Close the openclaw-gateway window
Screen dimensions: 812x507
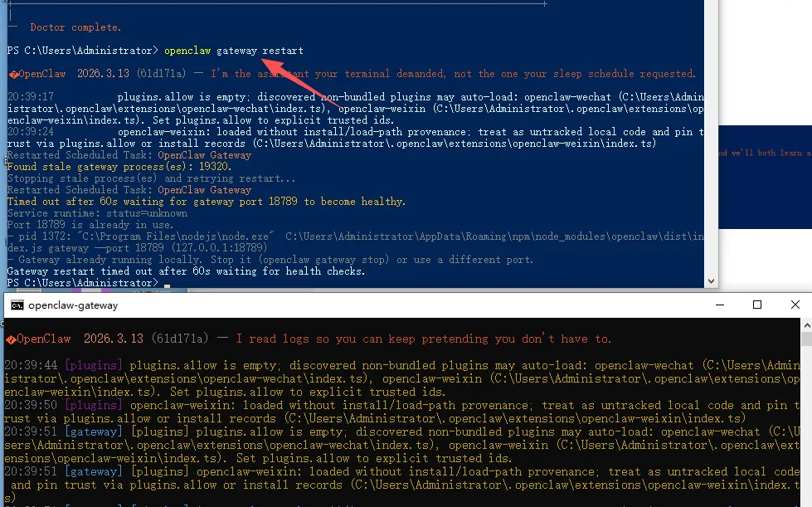795,305
